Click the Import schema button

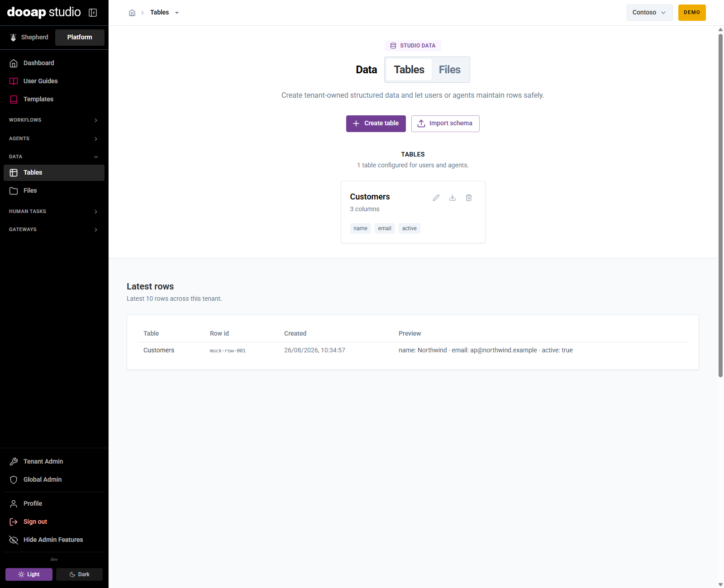(445, 123)
